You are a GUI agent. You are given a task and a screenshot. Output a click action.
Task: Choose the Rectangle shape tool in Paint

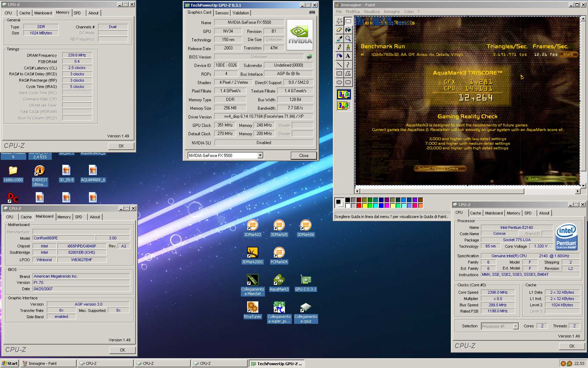pos(339,74)
